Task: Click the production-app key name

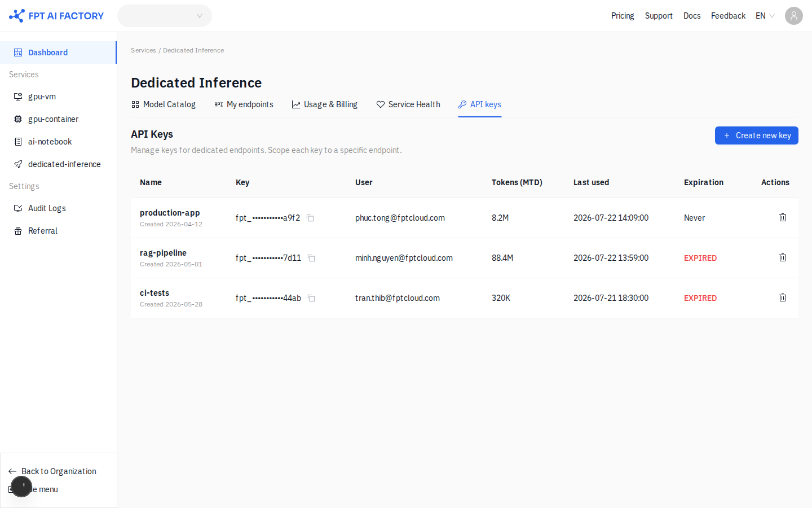Action: pyautogui.click(x=170, y=213)
